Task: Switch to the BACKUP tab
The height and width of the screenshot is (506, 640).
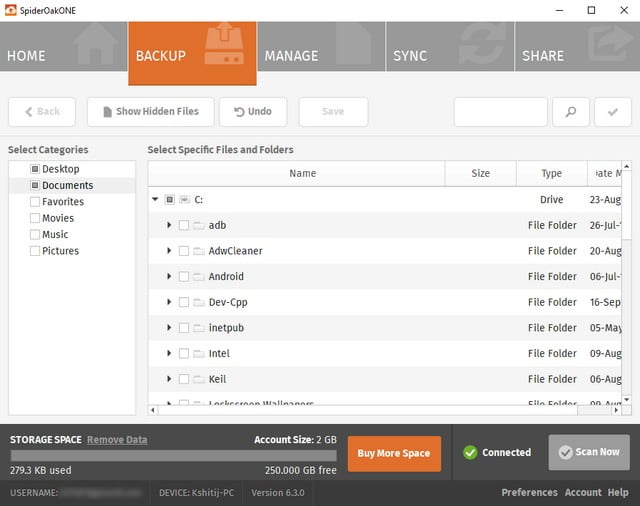Action: coord(192,53)
